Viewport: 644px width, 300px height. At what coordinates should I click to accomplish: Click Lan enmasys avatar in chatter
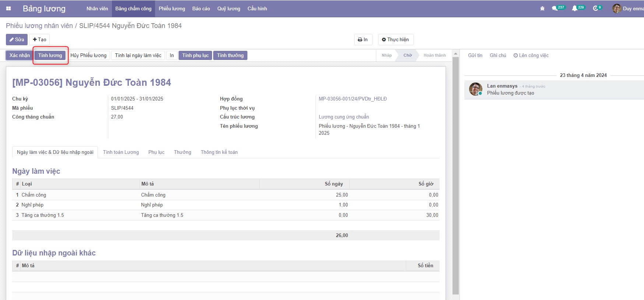475,89
